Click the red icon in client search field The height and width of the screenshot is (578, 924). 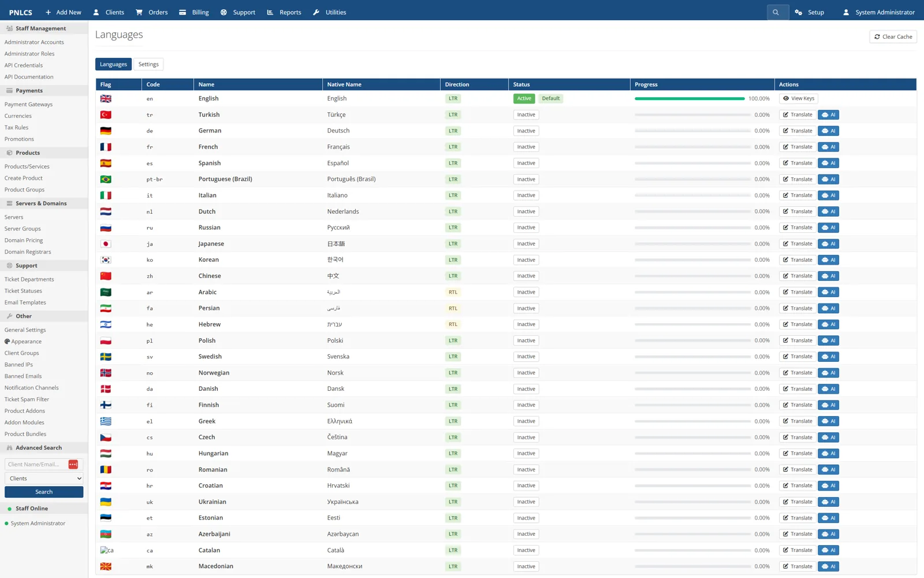73,464
